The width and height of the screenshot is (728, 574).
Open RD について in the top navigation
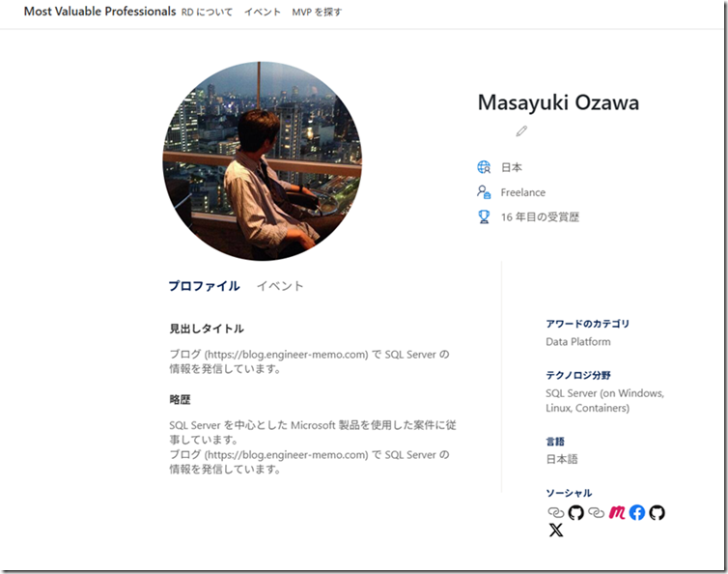(x=207, y=13)
